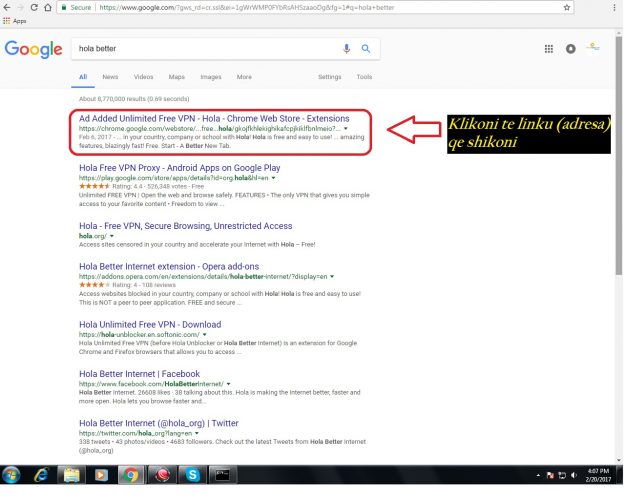Expand options arrow beside facebook.com URL
The height and width of the screenshot is (500, 625).
pyautogui.click(x=229, y=384)
